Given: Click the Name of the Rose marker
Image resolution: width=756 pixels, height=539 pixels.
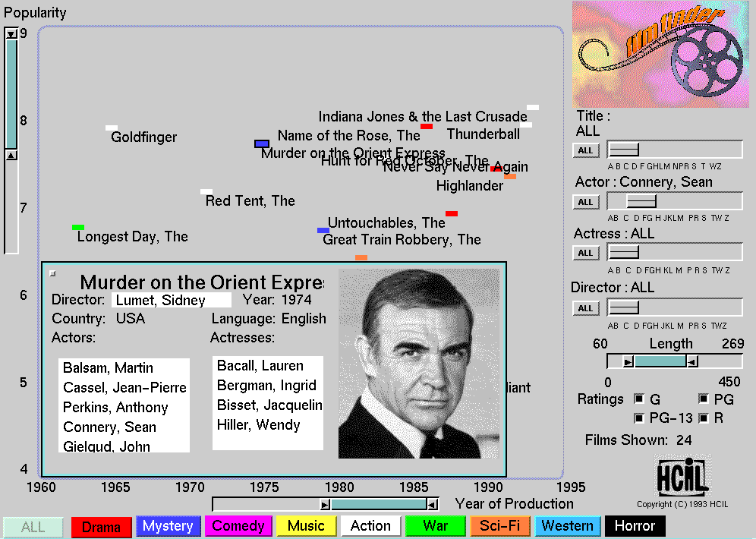Looking at the screenshot, I should (x=427, y=126).
